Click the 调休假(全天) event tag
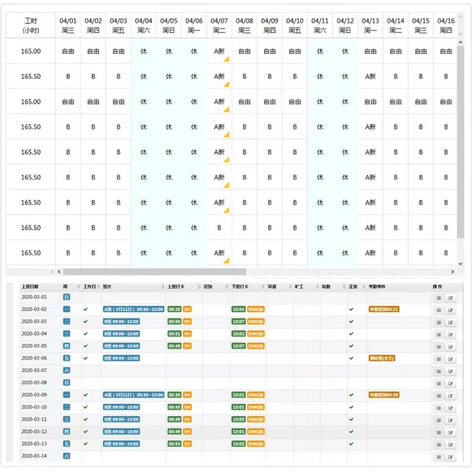The height and width of the screenshot is (472, 476). [381, 358]
